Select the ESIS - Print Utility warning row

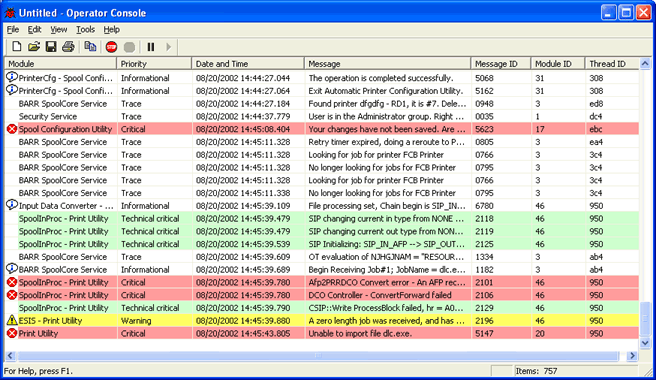coord(322,321)
